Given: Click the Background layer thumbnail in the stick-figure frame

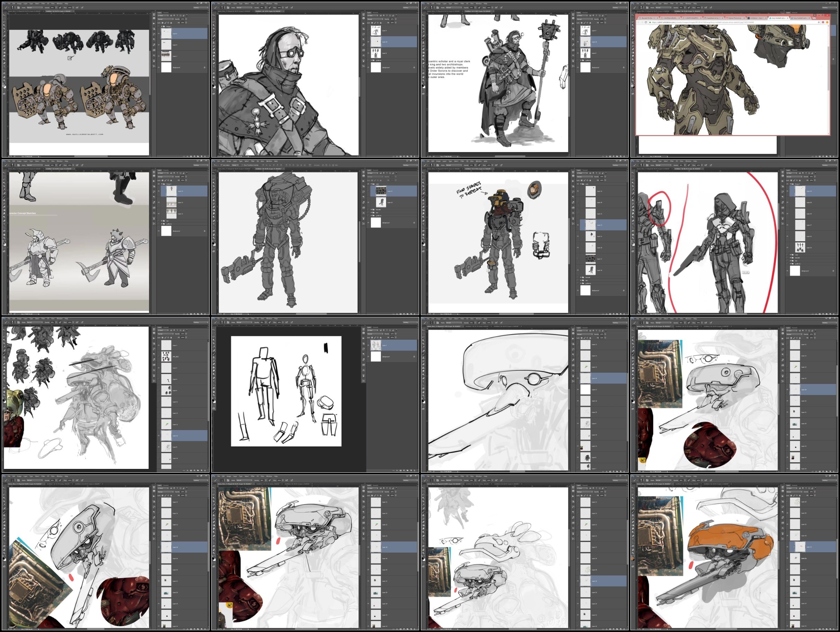Looking at the screenshot, I should (x=376, y=357).
